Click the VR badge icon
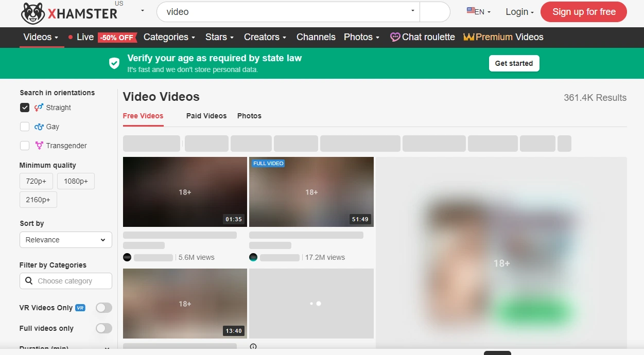 (x=80, y=308)
